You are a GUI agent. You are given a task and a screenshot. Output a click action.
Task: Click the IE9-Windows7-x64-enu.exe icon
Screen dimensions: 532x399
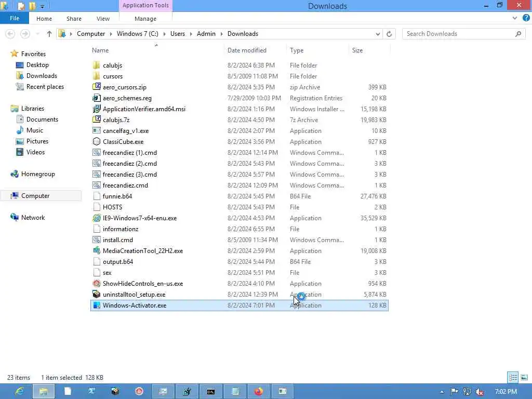[x=97, y=218]
